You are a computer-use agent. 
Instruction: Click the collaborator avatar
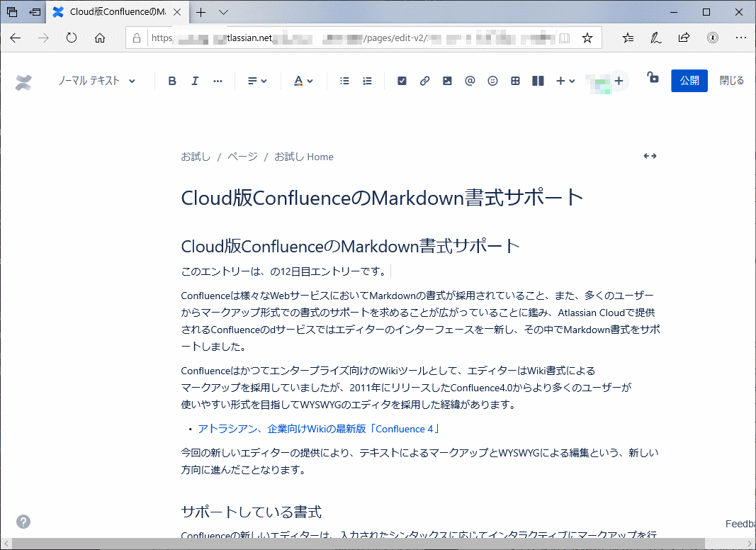click(x=597, y=82)
